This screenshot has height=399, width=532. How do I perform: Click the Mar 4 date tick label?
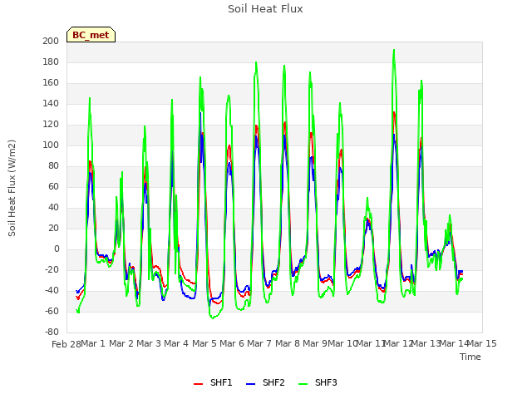(176, 343)
